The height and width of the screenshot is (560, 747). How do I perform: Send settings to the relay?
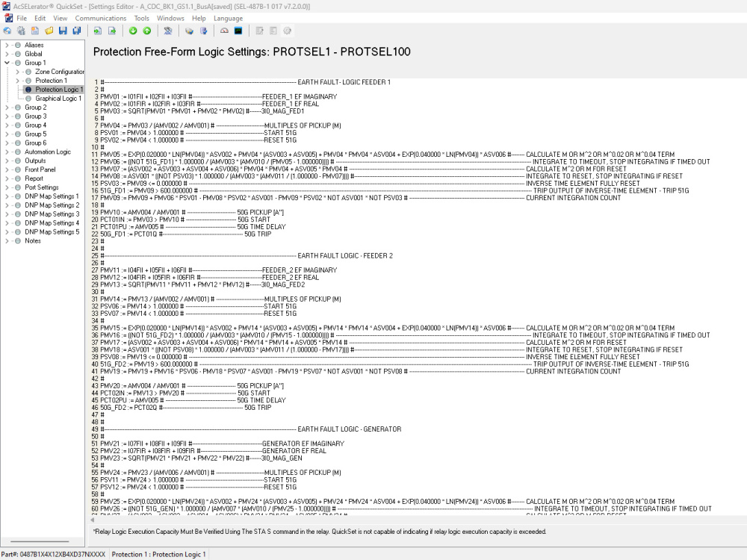(x=146, y=31)
